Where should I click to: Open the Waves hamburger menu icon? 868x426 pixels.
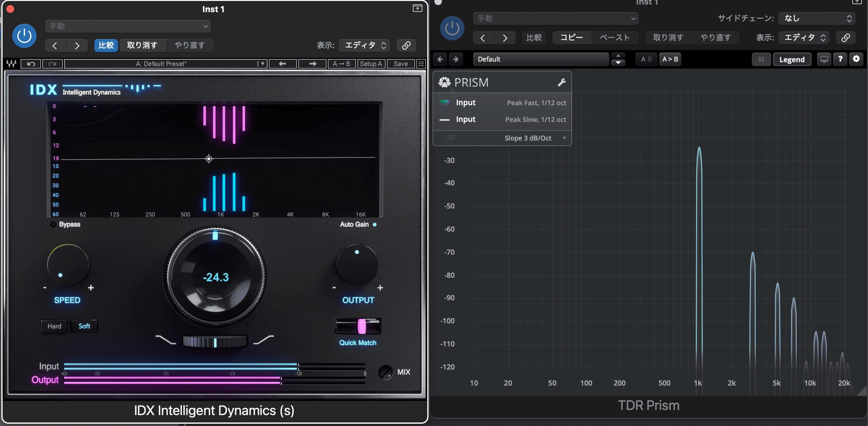(421, 64)
